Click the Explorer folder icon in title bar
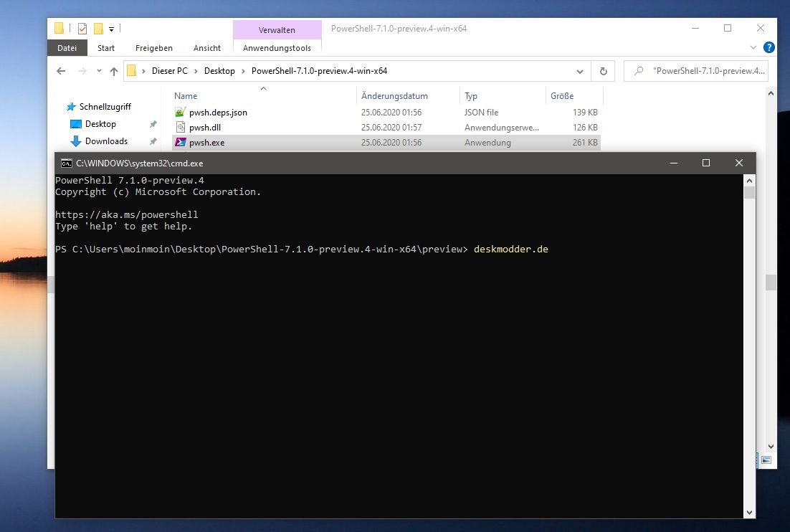 (x=59, y=29)
